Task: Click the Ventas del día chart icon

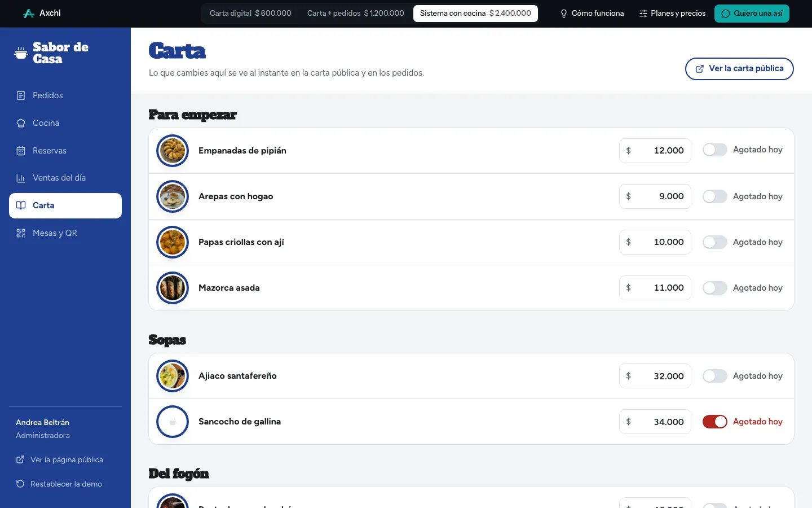Action: point(21,178)
